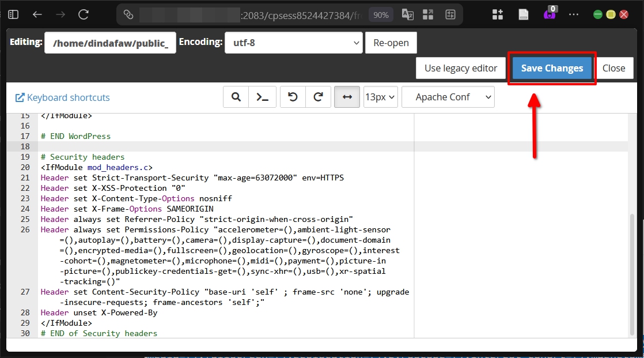
Task: Click the Save Changes button
Action: pos(551,67)
